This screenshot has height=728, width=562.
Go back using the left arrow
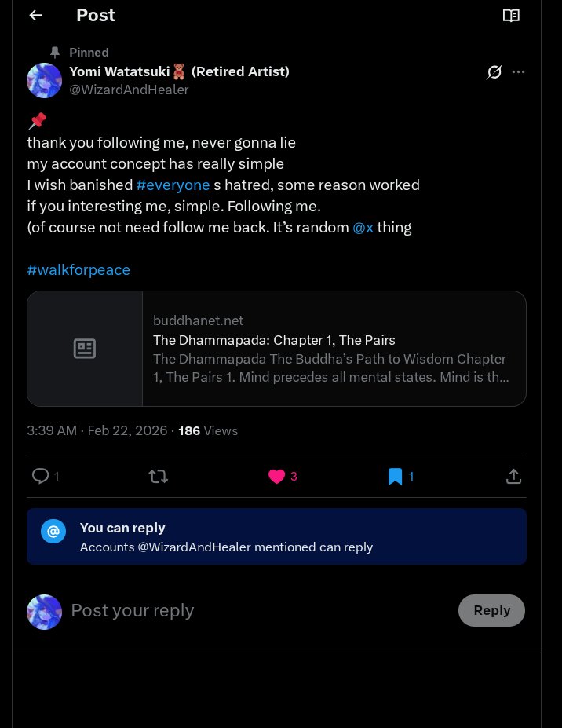35,16
